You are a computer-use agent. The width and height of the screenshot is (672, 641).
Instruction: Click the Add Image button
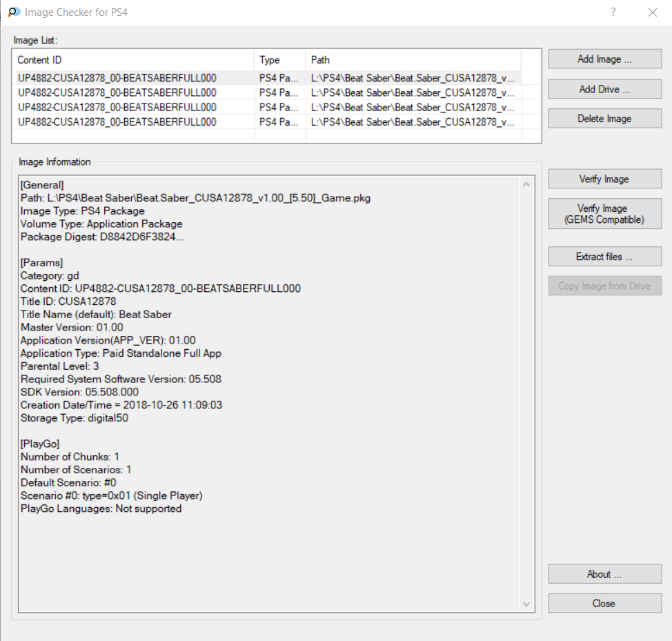coord(604,59)
